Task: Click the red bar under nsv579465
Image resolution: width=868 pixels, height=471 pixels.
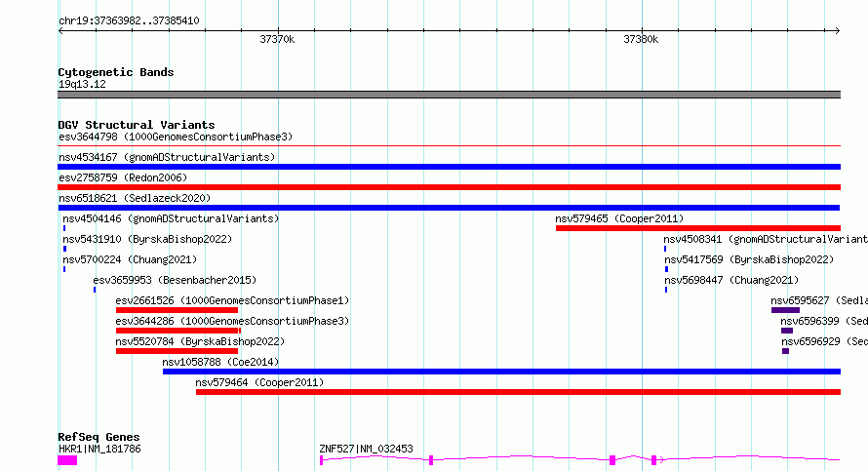Action: [x=698, y=228]
